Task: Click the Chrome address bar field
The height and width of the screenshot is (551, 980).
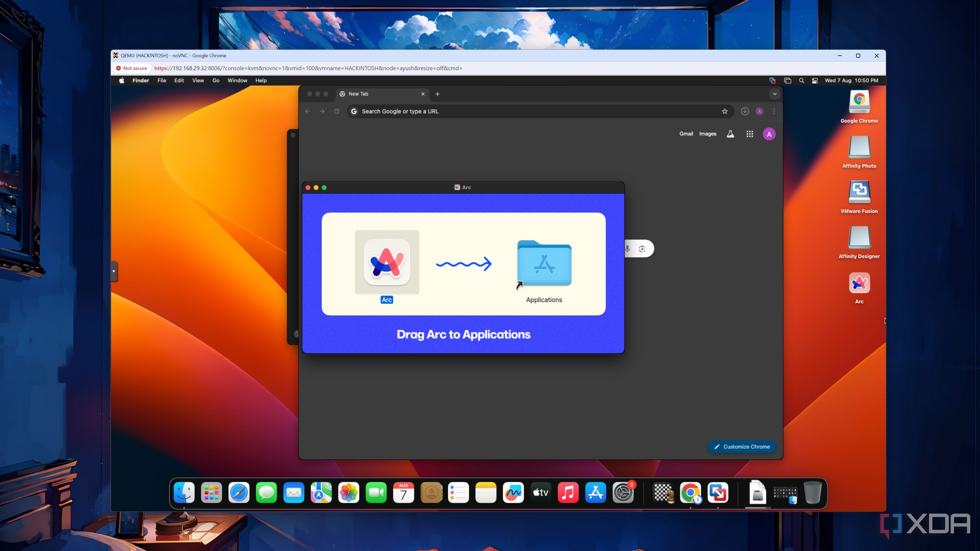Action: 533,111
